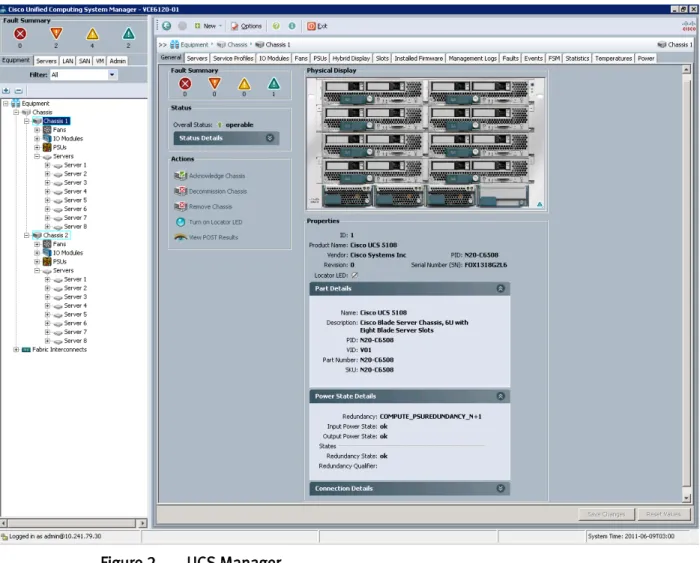Click the Exit toolbar button
700x563 pixels.
317,26
